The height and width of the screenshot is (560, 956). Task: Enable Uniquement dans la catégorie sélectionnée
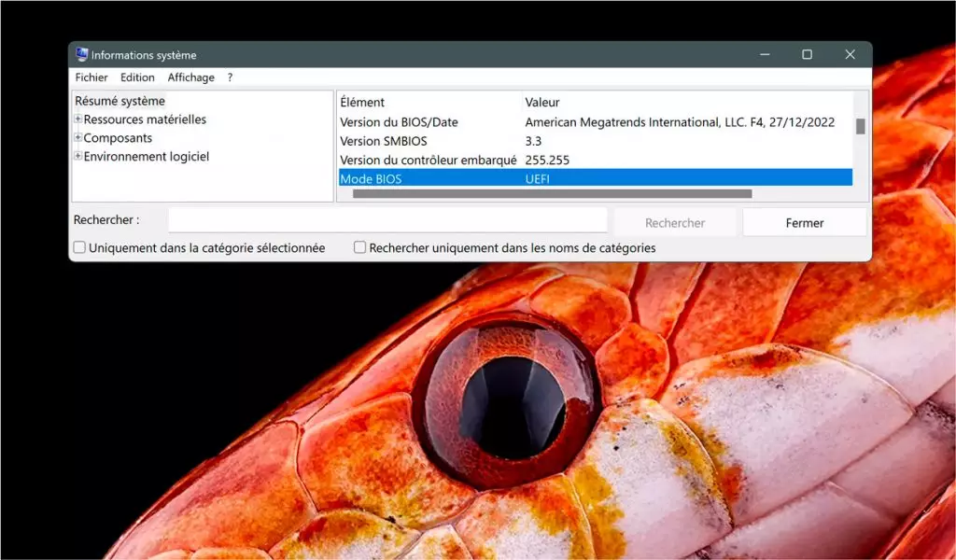click(79, 247)
